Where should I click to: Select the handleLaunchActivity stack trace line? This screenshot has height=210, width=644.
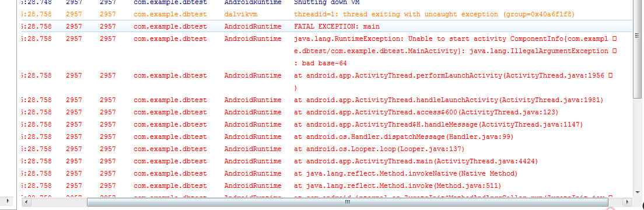click(x=449, y=100)
